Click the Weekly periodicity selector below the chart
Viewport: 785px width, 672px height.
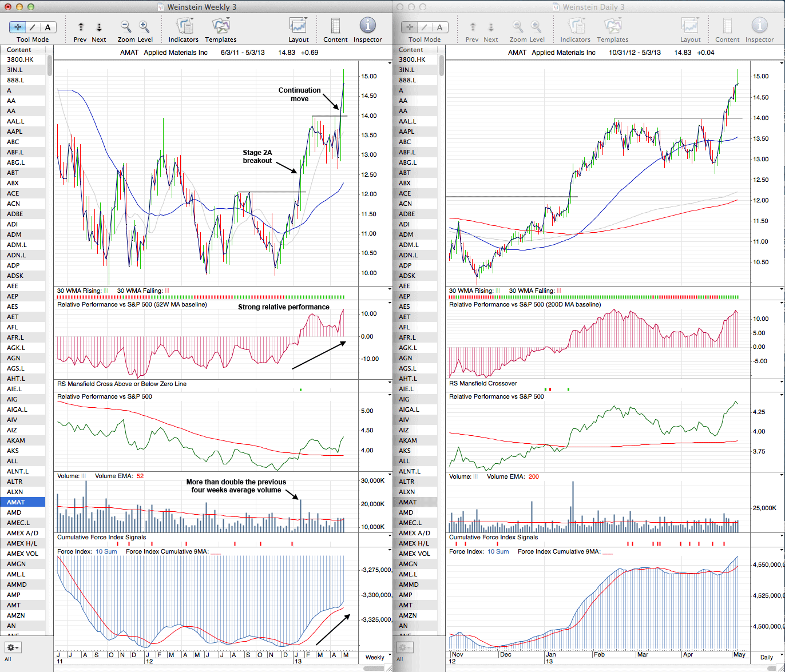click(x=375, y=657)
